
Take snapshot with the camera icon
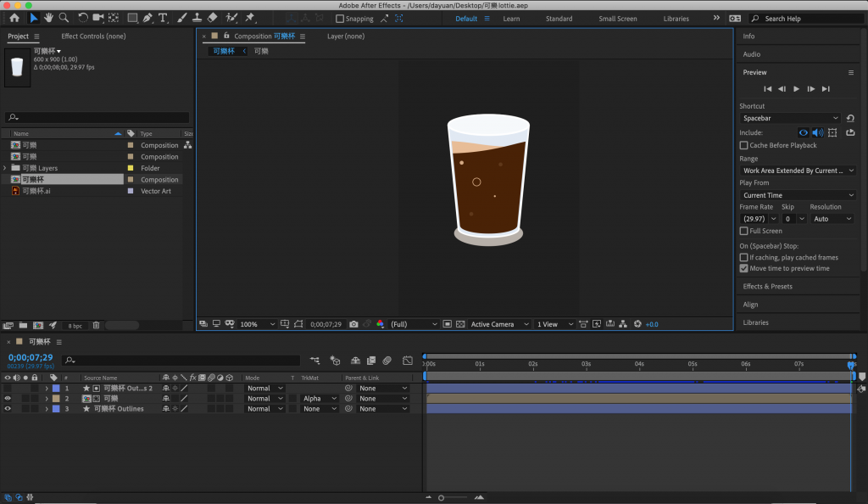point(354,324)
